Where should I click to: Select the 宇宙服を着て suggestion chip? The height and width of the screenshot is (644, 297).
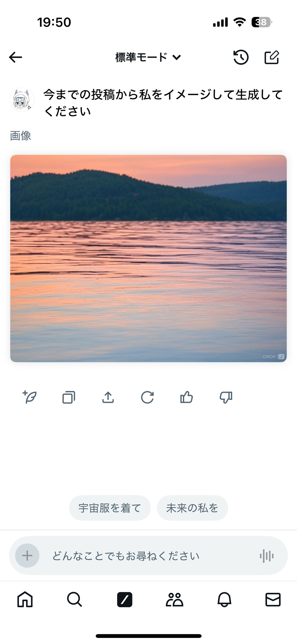[x=110, y=508]
